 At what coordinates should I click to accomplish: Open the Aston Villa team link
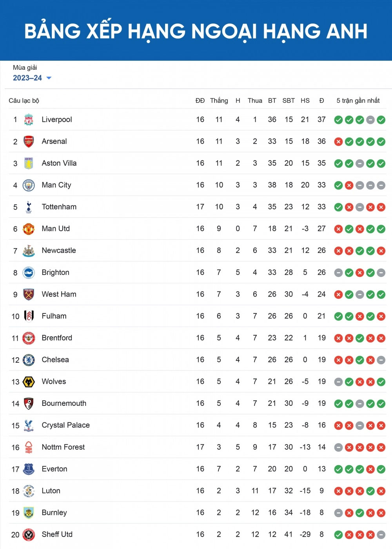(x=59, y=163)
